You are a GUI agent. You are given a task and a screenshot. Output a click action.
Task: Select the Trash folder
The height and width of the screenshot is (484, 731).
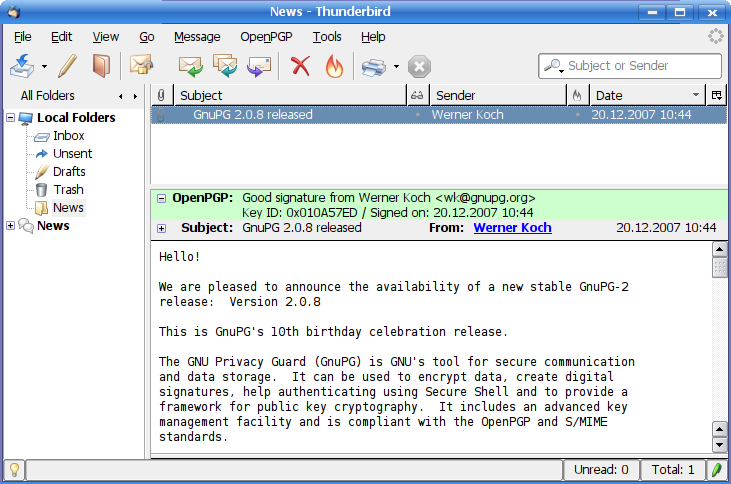(x=68, y=190)
